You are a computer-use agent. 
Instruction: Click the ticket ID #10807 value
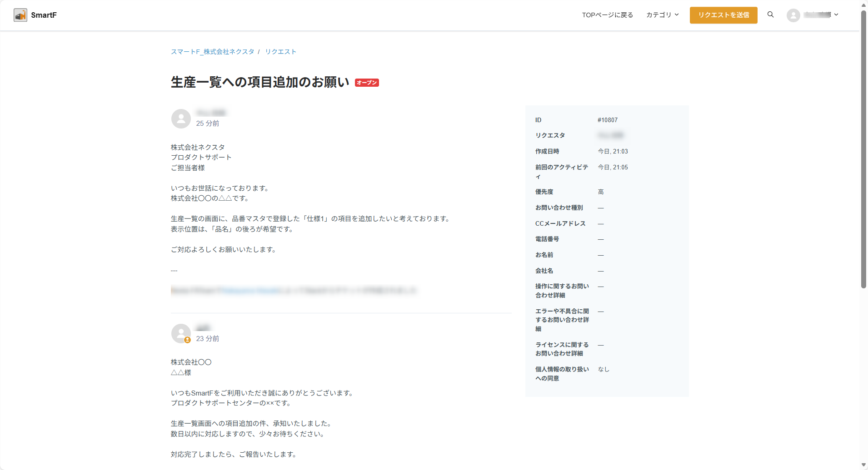(x=608, y=120)
